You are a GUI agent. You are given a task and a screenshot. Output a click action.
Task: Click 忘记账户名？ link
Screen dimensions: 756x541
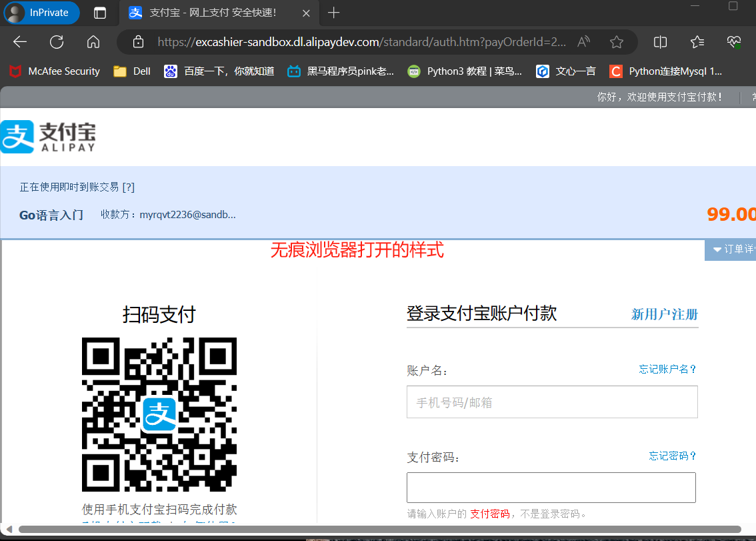click(668, 369)
